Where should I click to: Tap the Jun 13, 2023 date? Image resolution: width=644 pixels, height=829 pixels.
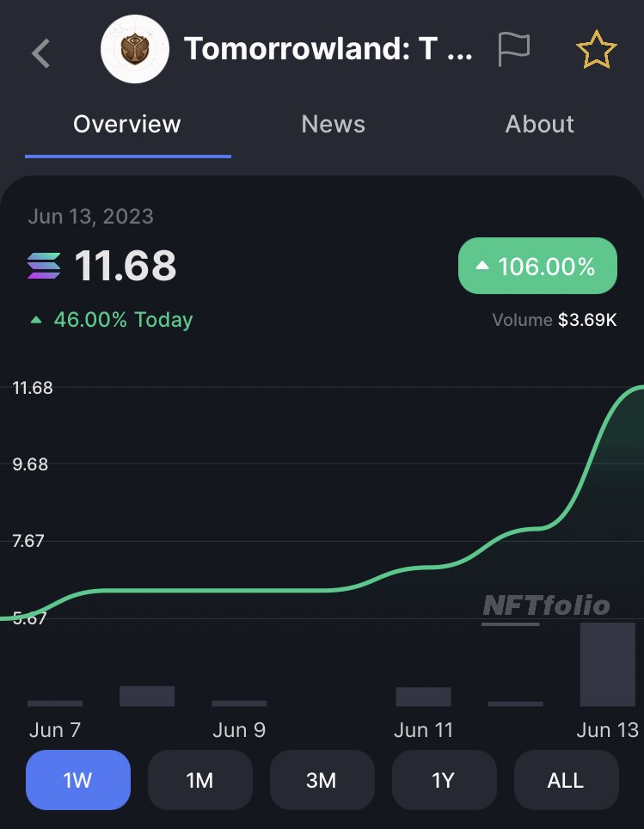point(91,216)
